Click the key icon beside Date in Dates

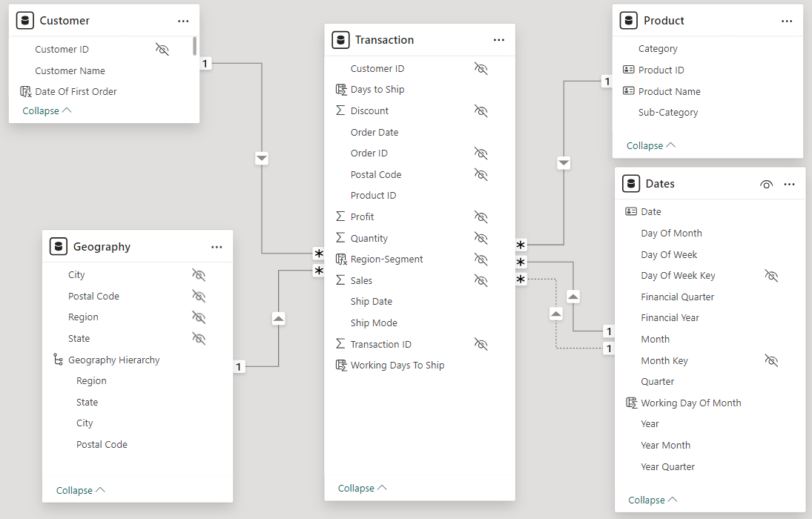(x=631, y=211)
